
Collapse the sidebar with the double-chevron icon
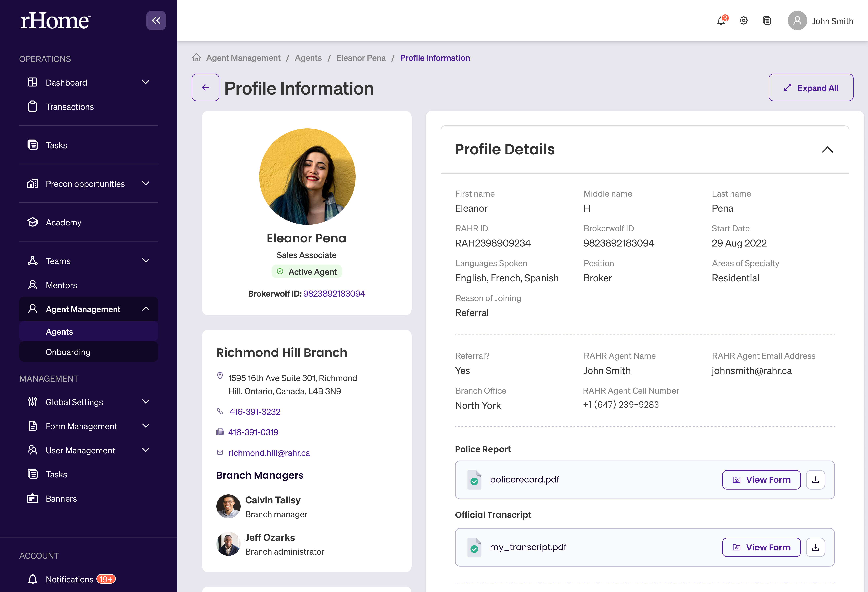(x=156, y=20)
